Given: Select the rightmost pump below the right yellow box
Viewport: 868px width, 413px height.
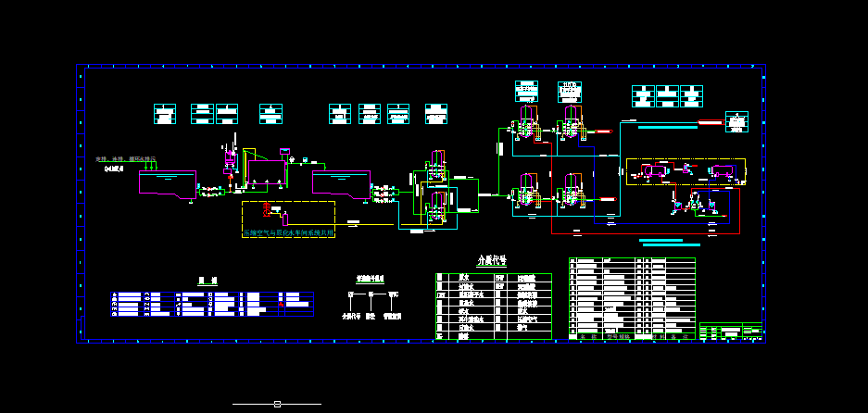Looking at the screenshot, I should pos(712,206).
